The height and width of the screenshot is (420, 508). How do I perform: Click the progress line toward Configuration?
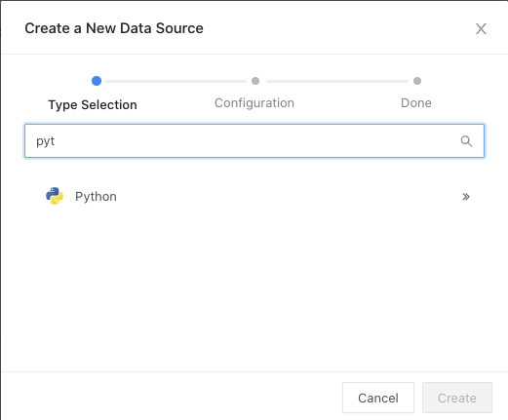pyautogui.click(x=176, y=81)
